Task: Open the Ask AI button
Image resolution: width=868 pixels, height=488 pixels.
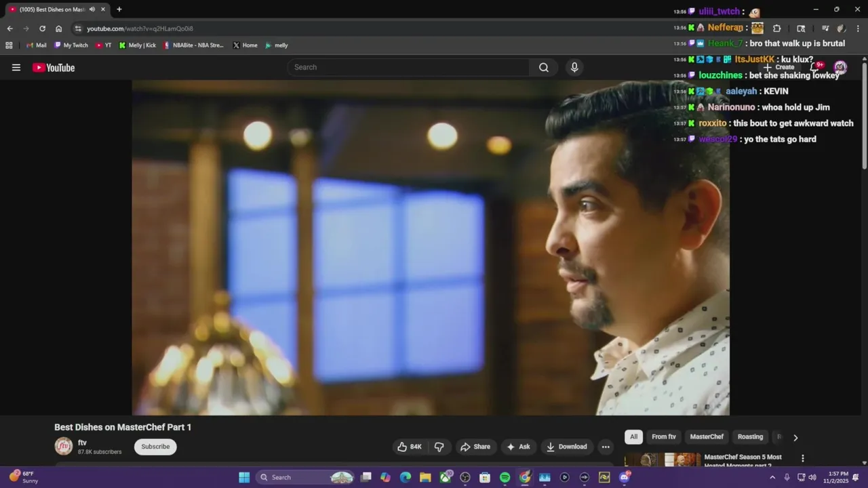Action: pyautogui.click(x=518, y=447)
